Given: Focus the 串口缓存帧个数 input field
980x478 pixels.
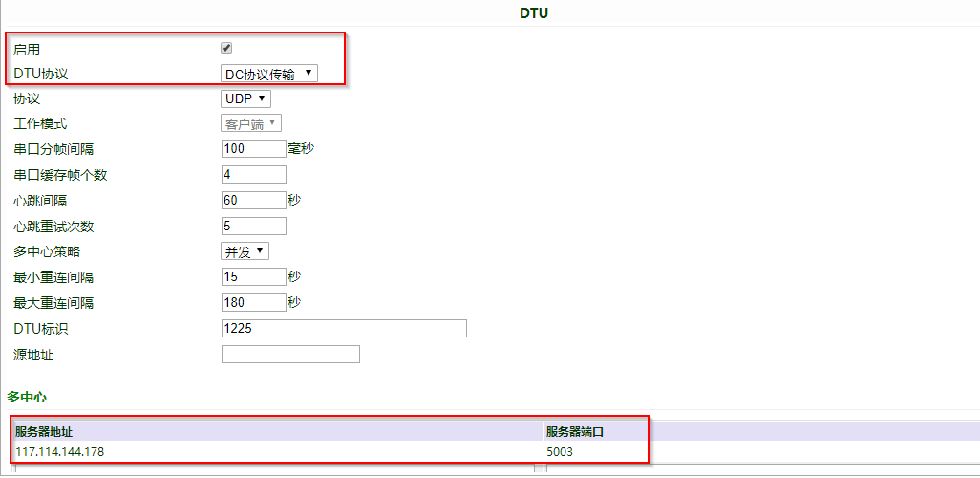Looking at the screenshot, I should coord(253,175).
